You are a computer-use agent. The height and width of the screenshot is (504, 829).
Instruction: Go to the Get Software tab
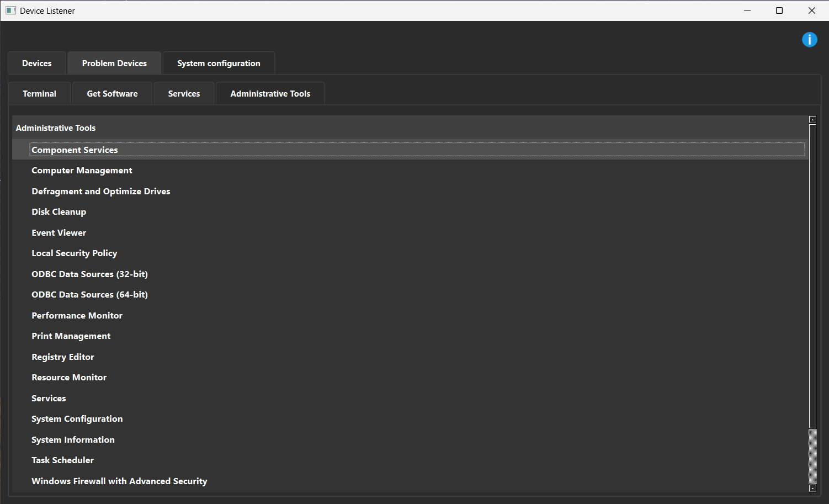(x=112, y=94)
